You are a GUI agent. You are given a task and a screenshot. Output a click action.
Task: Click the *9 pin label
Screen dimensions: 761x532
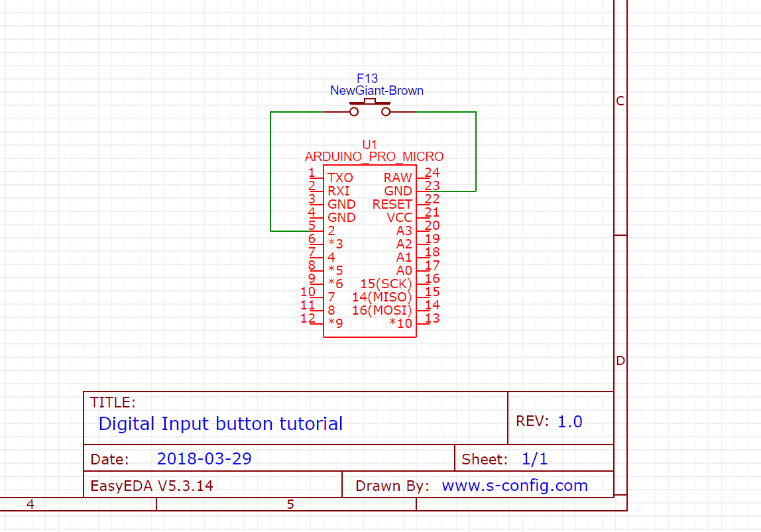pos(335,323)
